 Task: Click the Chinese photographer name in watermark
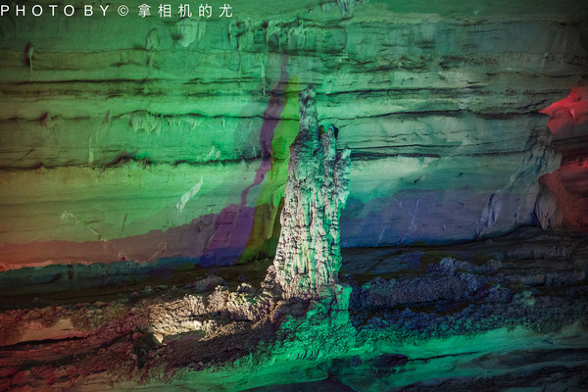[184, 11]
